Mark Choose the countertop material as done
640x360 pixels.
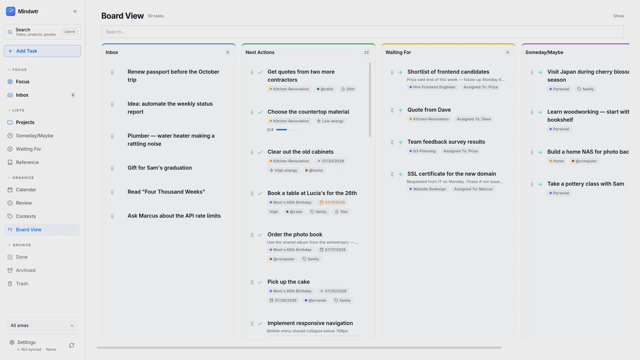260,112
